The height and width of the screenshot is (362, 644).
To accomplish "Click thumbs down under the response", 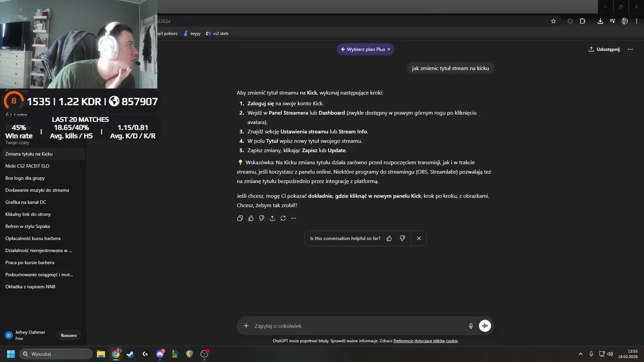I will pos(262,218).
